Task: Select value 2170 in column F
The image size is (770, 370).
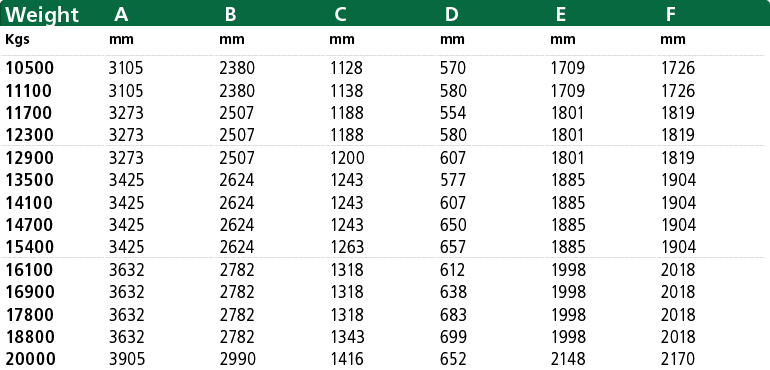Action: (x=678, y=359)
